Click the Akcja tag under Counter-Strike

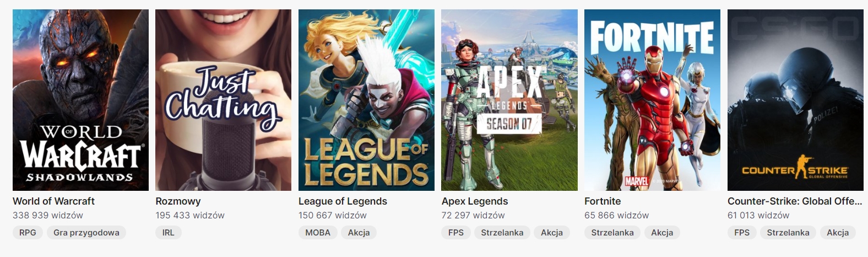[838, 233]
